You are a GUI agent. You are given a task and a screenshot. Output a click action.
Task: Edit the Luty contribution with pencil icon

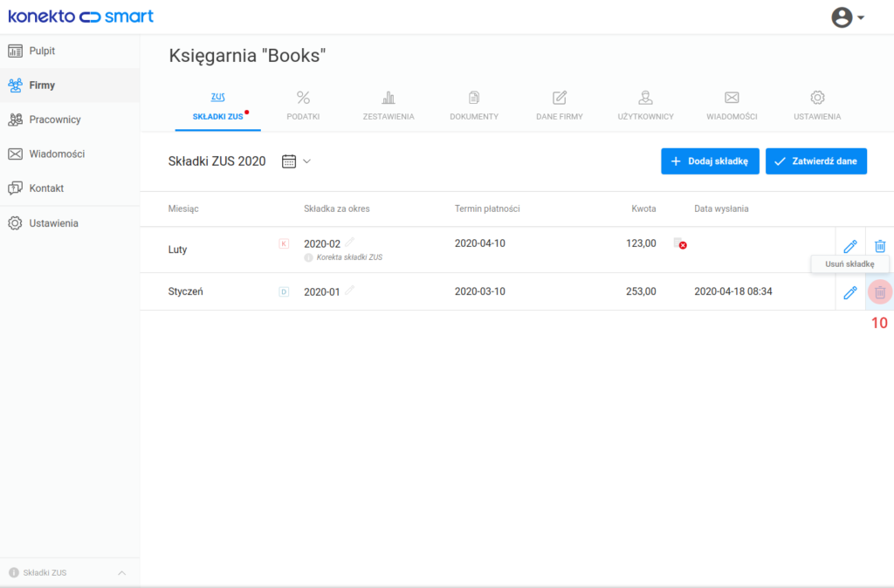pos(850,246)
